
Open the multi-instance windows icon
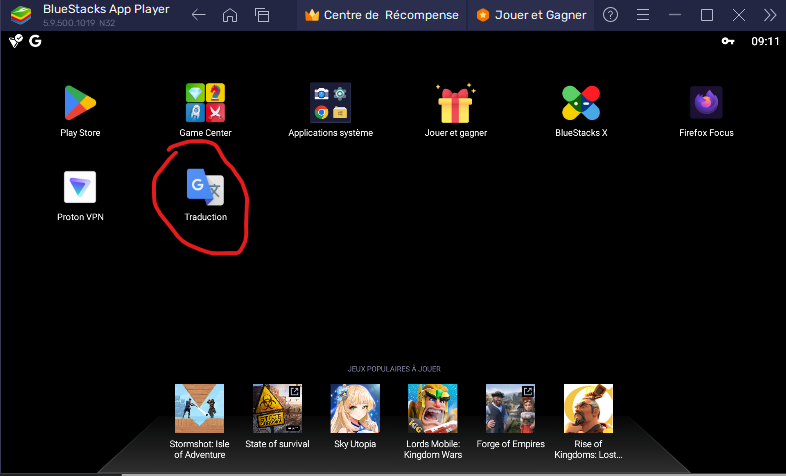(x=262, y=15)
